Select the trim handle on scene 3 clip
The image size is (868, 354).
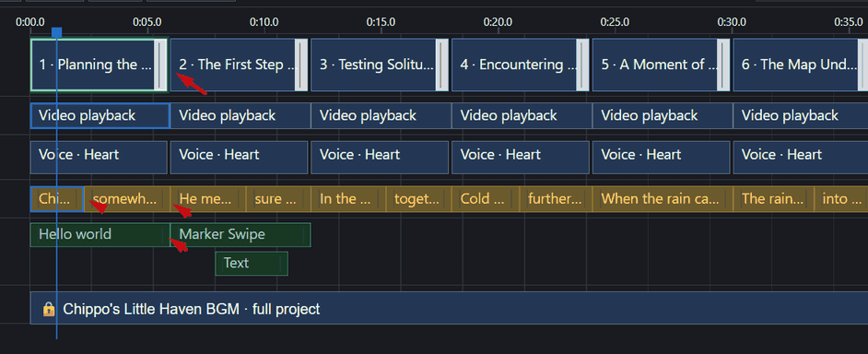pyautogui.click(x=441, y=65)
